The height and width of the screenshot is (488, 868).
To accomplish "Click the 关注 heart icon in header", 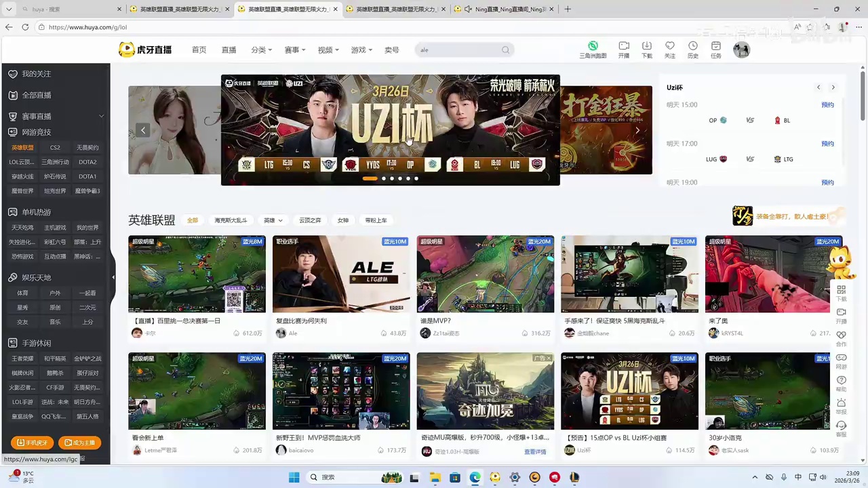I will tap(669, 47).
